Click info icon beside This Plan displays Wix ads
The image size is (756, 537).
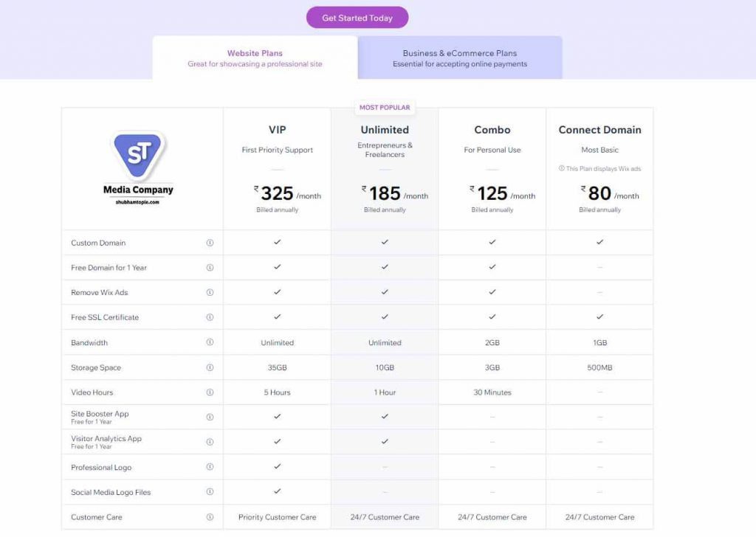tap(562, 169)
